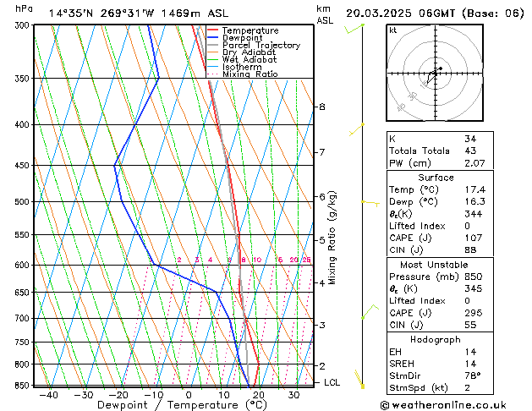Click the wind barb near 400 hPa
532x411 pixels.
(357, 130)
